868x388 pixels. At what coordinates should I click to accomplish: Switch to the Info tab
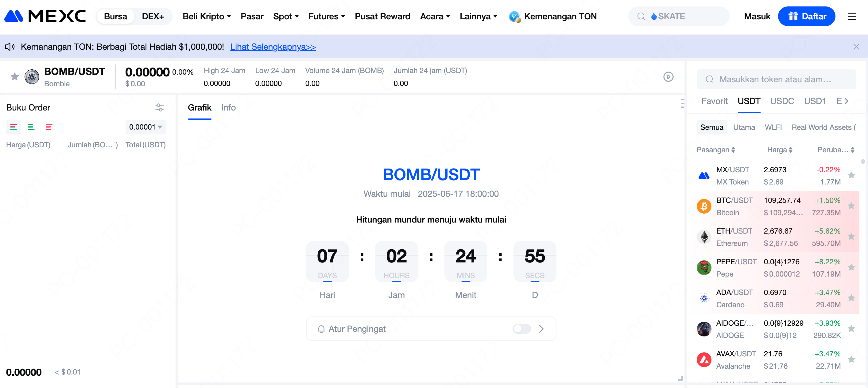coord(228,107)
